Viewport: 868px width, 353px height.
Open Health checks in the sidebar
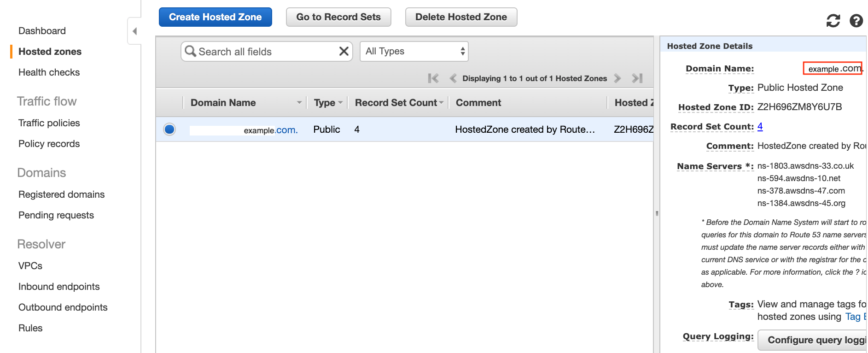click(x=49, y=72)
